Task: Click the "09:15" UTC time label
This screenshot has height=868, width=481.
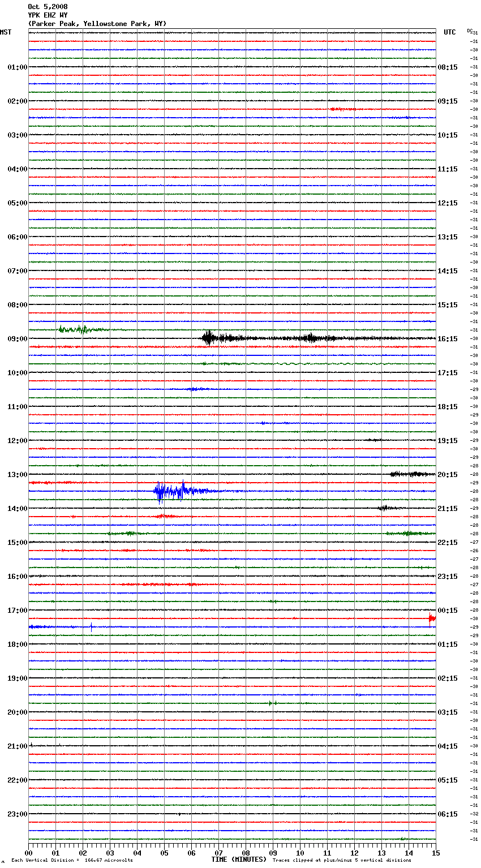Action: (448, 101)
